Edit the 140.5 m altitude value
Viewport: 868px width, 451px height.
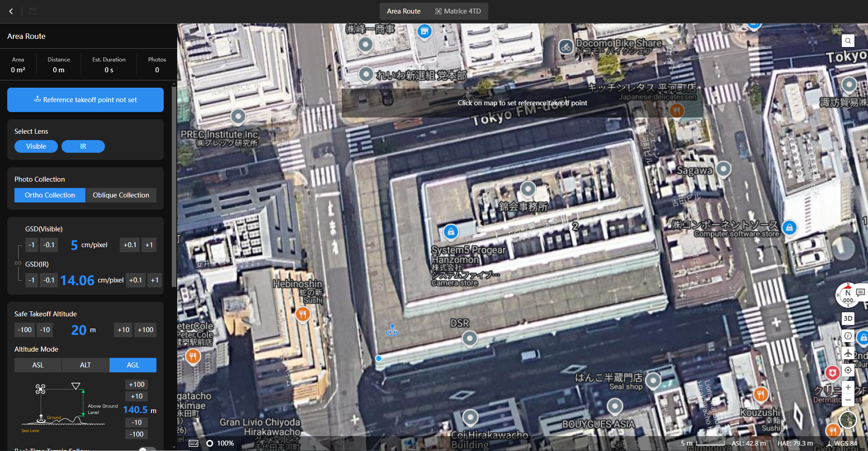(135, 410)
